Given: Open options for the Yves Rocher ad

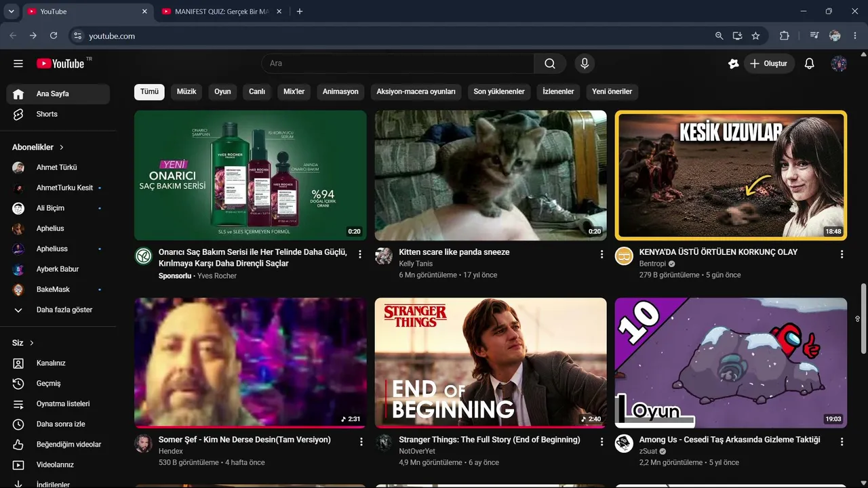Looking at the screenshot, I should (360, 254).
